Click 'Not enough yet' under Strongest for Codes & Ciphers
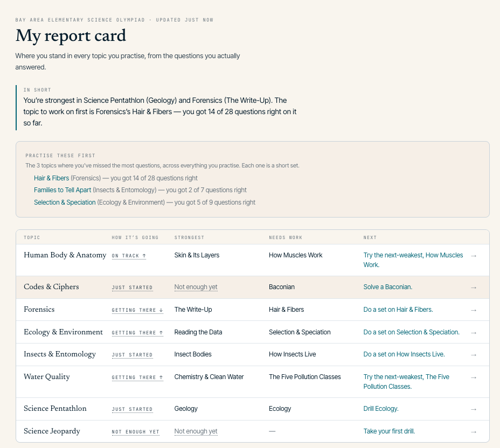 tap(196, 287)
